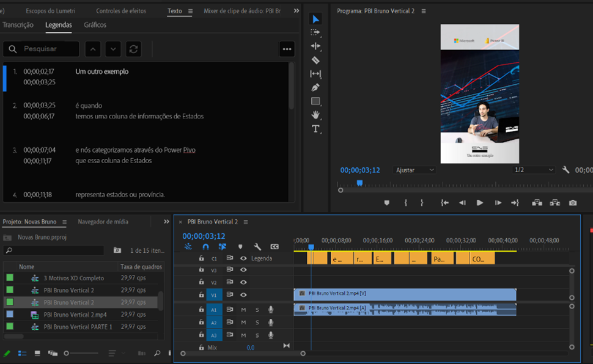Select the Hand tool

pyautogui.click(x=315, y=115)
